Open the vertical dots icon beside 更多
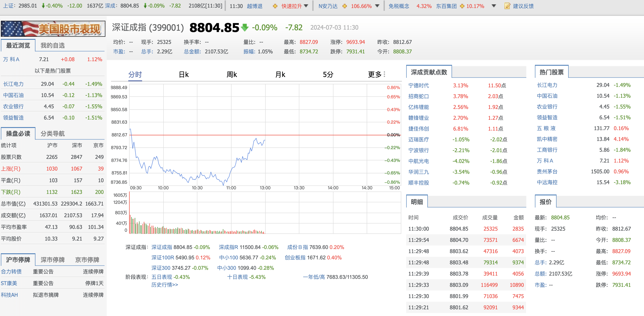644x316 pixels. 384,74
